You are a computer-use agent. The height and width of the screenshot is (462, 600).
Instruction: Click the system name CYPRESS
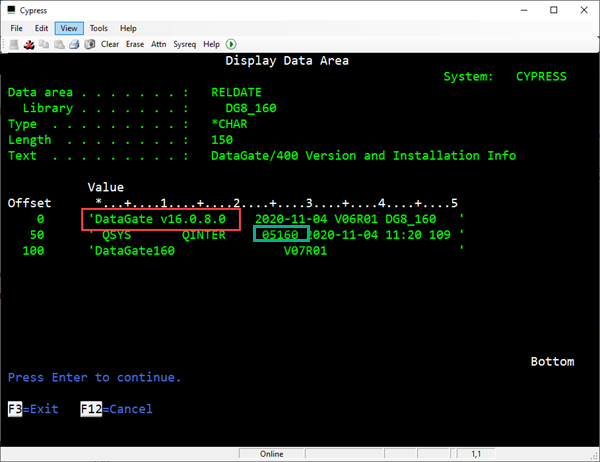[x=541, y=77]
